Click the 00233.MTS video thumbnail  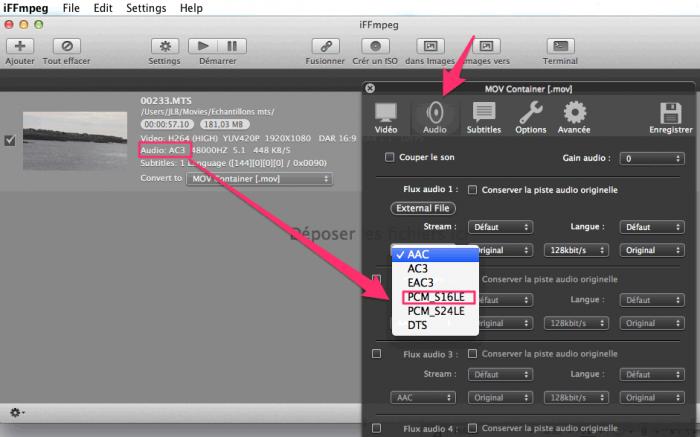[x=75, y=141]
